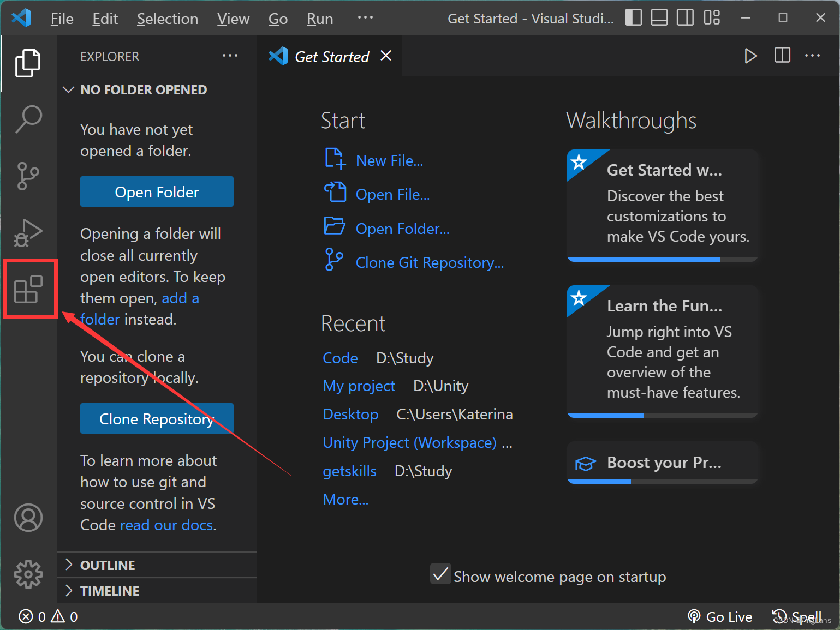Screen dimensions: 840x630
Task: Open editor More Actions ellipsis
Action: [x=812, y=55]
